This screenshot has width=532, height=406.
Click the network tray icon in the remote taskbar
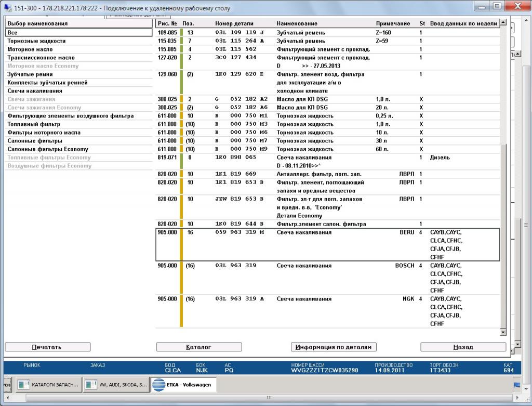tap(517, 385)
